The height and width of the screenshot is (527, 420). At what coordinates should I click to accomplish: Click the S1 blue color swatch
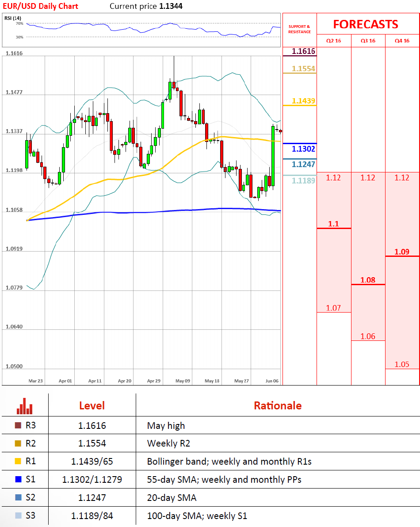click(18, 479)
